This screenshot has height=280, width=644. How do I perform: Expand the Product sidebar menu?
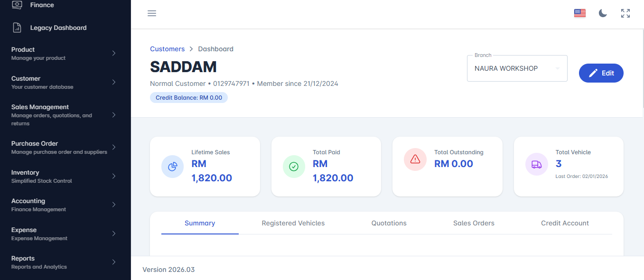click(x=64, y=53)
